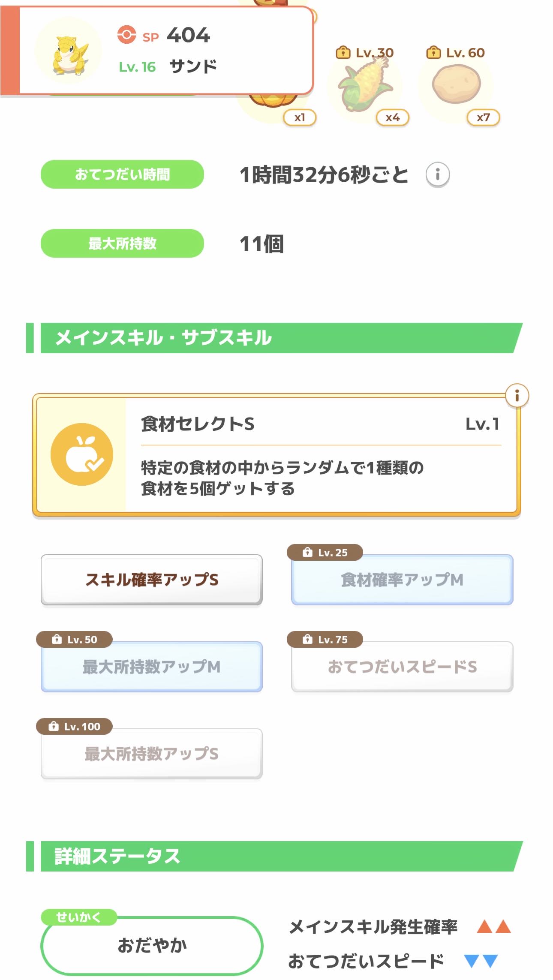Viewport: 553px width, 980px height.
Task: Select locked 食材確率アップM sub skill
Action: coord(402,580)
